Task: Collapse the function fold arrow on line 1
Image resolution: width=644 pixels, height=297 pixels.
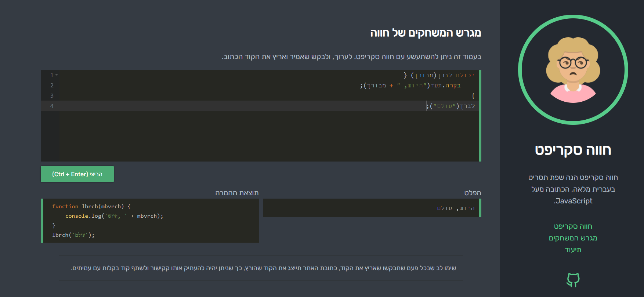Action: (x=57, y=75)
